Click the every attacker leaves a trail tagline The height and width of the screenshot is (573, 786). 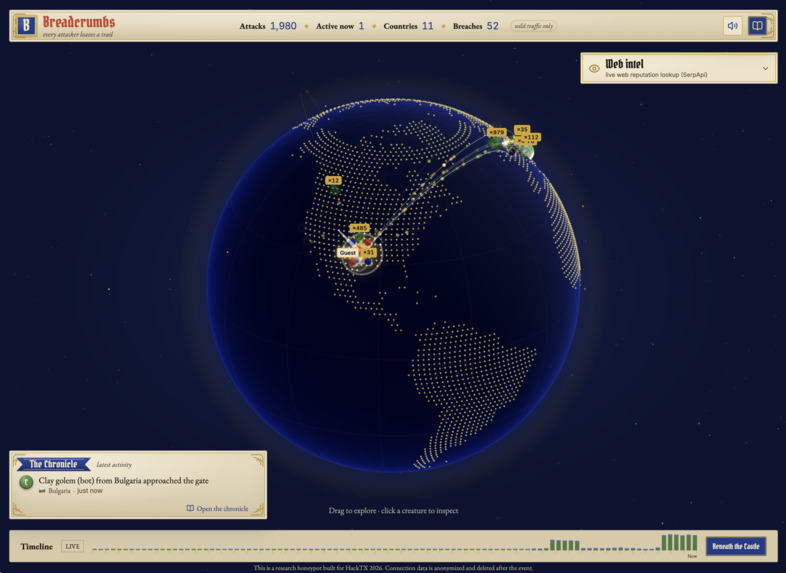(78, 35)
